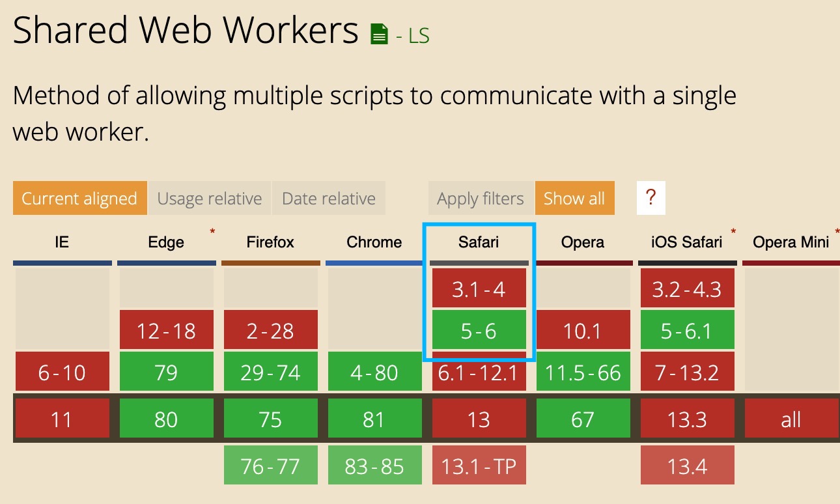The width and height of the screenshot is (840, 504).
Task: Click the Edge browser column header
Action: (166, 243)
